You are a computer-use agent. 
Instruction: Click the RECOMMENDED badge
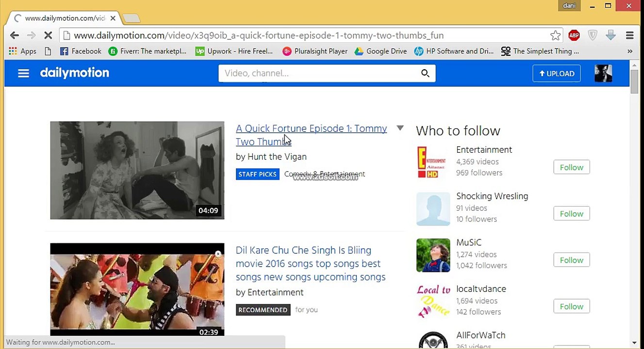(x=263, y=310)
